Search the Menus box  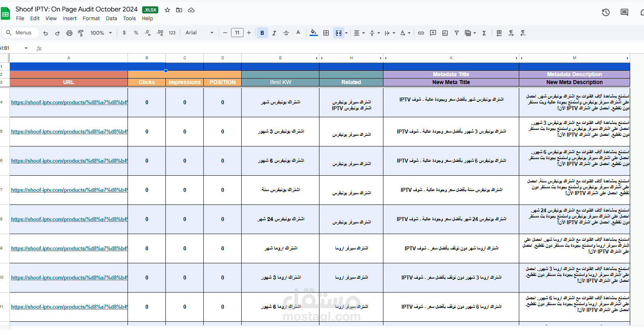(x=20, y=33)
